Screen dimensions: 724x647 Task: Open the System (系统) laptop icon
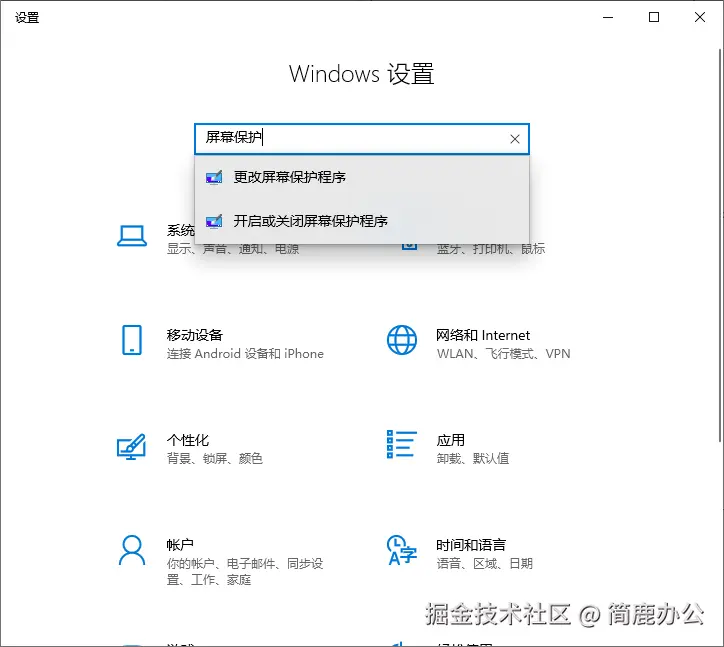tap(132, 236)
